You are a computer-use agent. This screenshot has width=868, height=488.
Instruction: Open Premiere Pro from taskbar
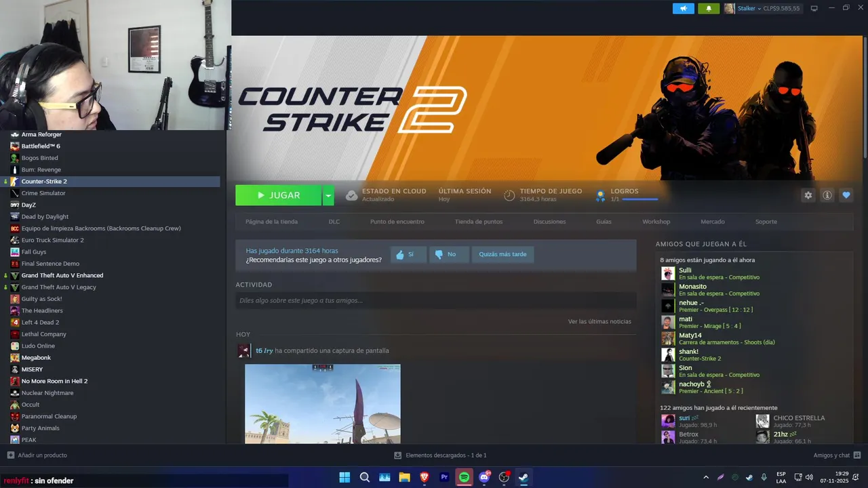(x=444, y=477)
